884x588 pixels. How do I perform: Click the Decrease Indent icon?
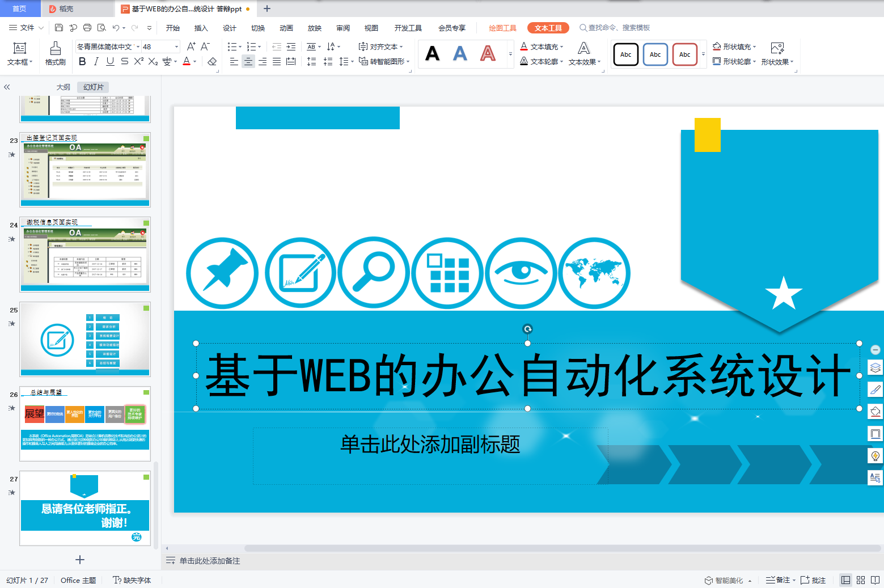pyautogui.click(x=277, y=47)
